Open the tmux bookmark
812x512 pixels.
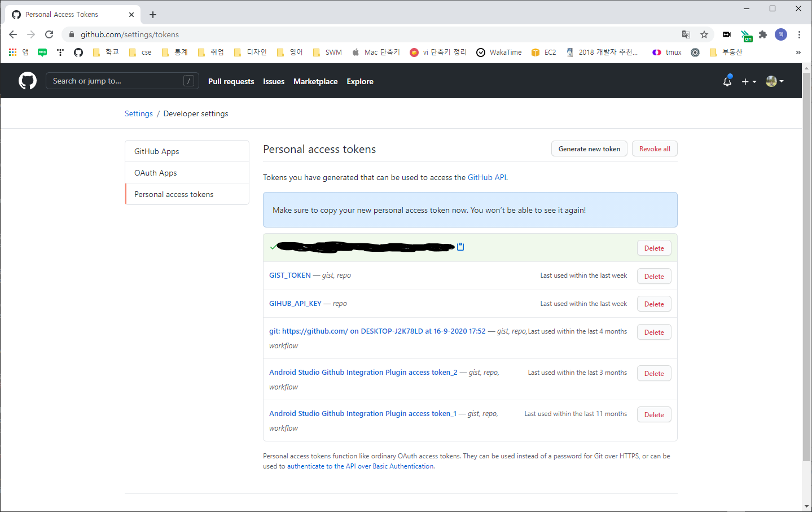point(667,52)
